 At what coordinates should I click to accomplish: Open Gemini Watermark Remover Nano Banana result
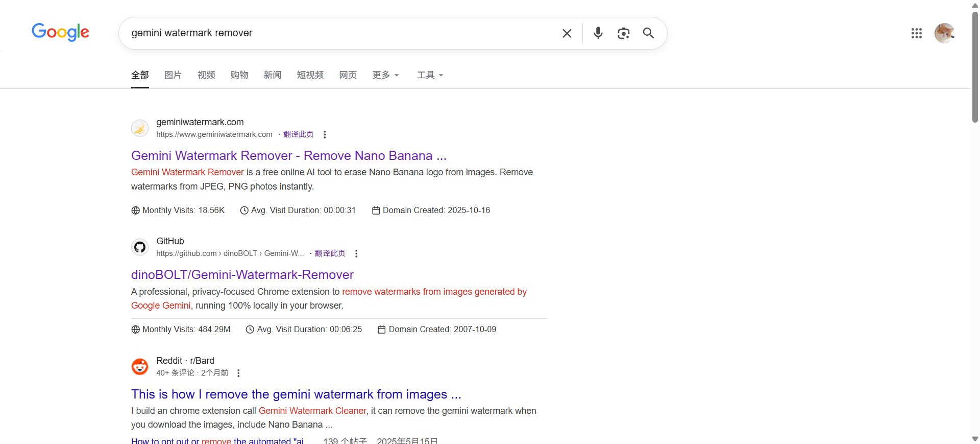point(288,155)
